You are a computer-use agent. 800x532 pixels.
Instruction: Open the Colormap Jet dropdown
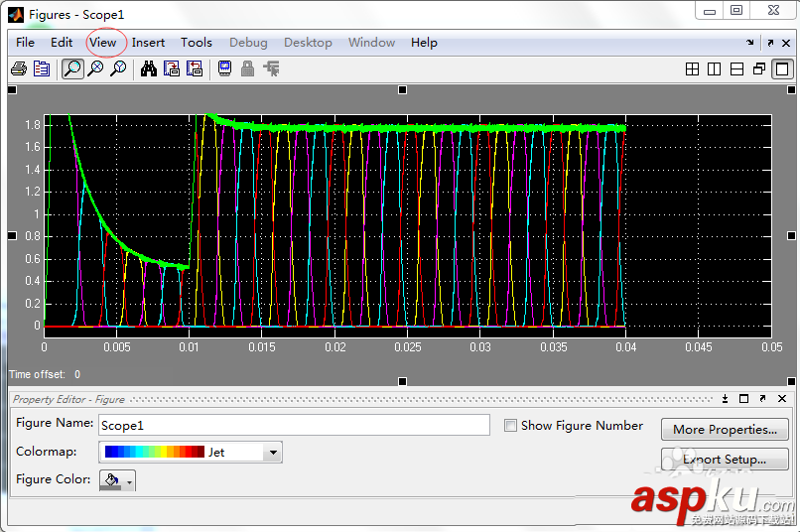[273, 453]
